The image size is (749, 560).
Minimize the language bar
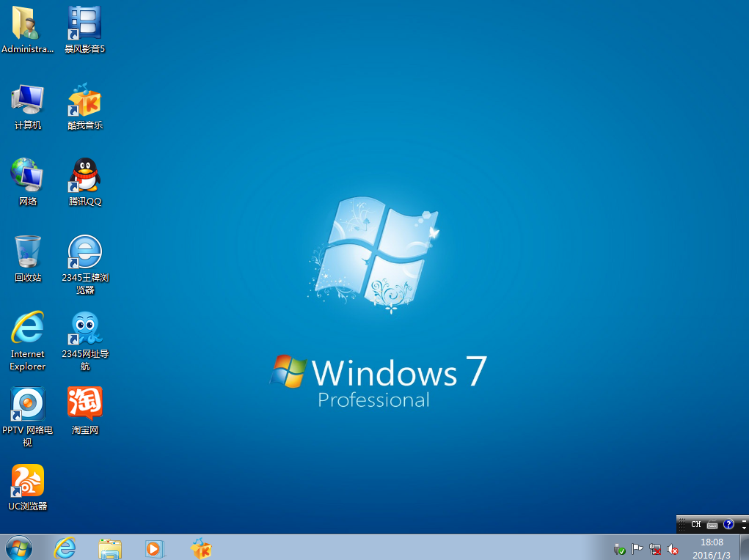744,520
